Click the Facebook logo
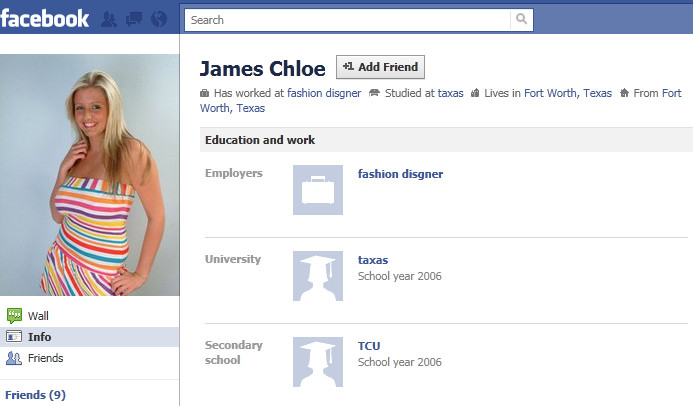693x406 pixels. pyautogui.click(x=44, y=19)
